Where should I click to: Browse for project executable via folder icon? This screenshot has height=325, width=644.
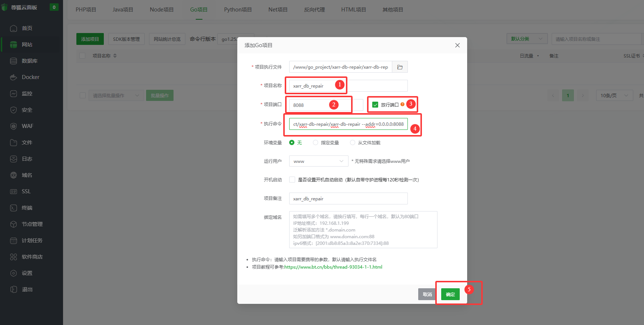400,67
